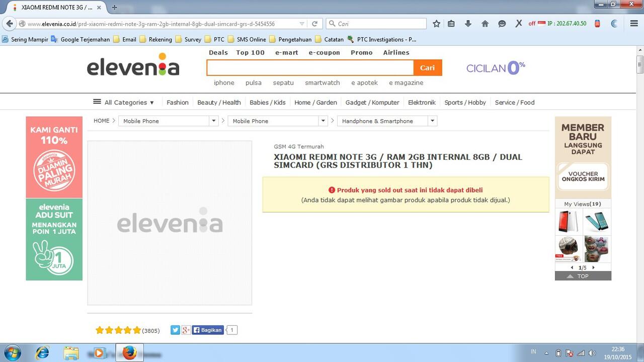The width and height of the screenshot is (644, 362).
Task: Click e apotek link
Action: [x=365, y=82]
